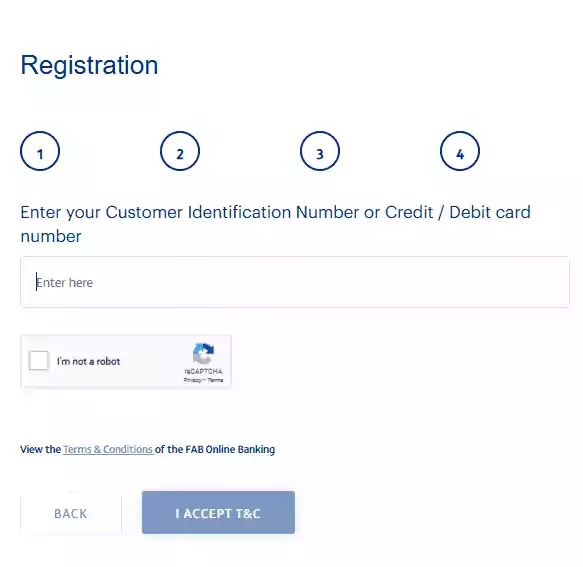
Task: Click the I ACCEPT T&C button
Action: (218, 513)
